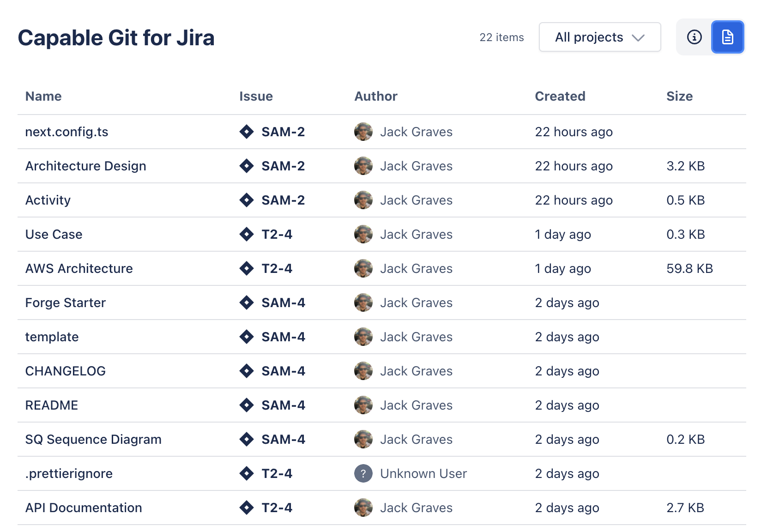
Task: Open the All projects dropdown
Action: (599, 37)
